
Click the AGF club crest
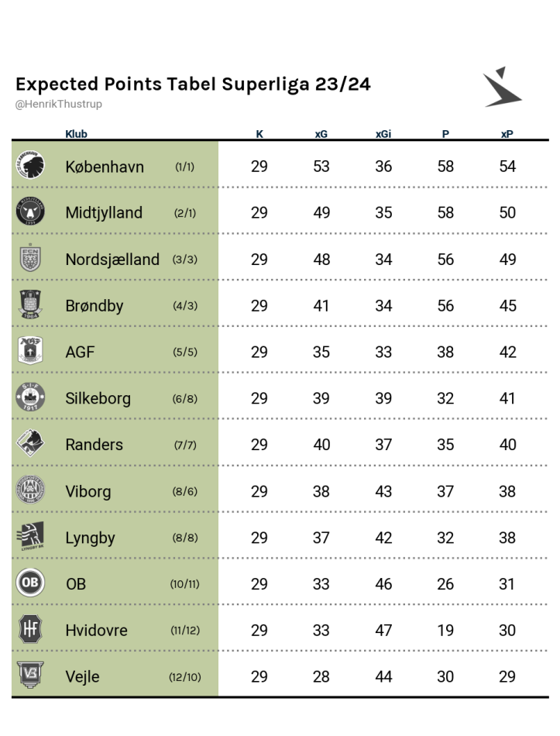tap(30, 350)
